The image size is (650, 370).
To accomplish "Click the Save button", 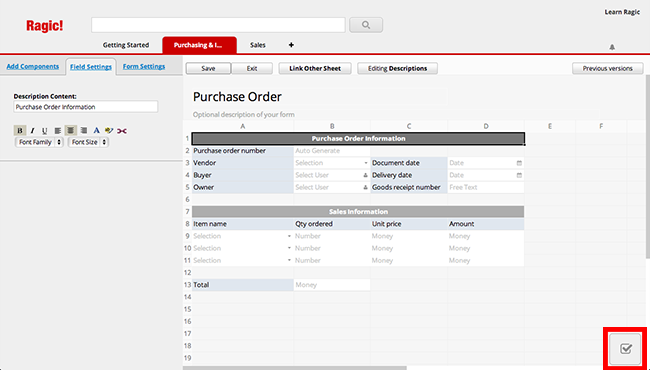I will click(208, 68).
